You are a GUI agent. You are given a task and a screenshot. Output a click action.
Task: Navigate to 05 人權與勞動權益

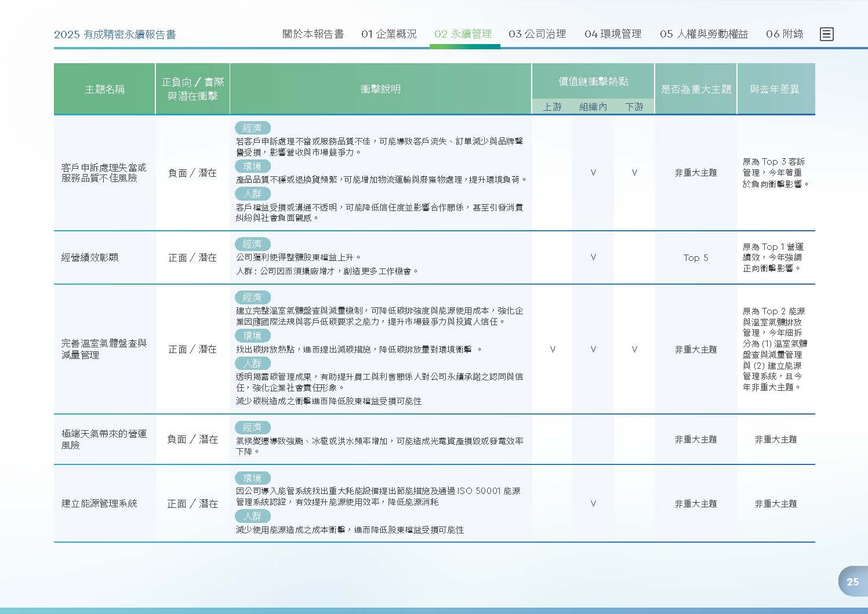point(704,34)
